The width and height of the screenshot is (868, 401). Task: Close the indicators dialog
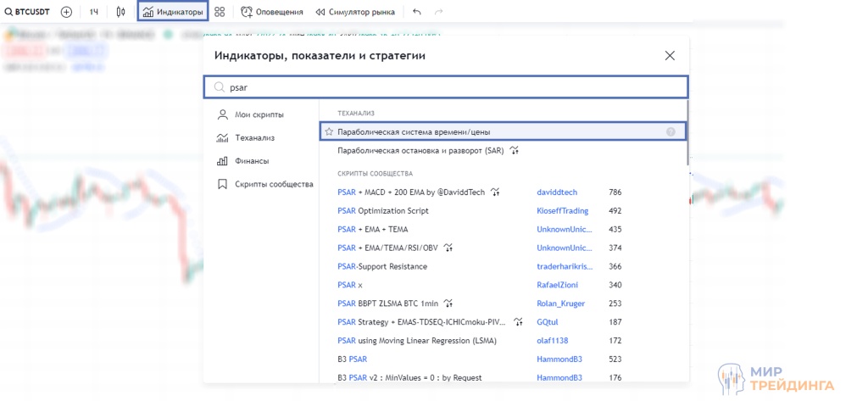tap(670, 56)
